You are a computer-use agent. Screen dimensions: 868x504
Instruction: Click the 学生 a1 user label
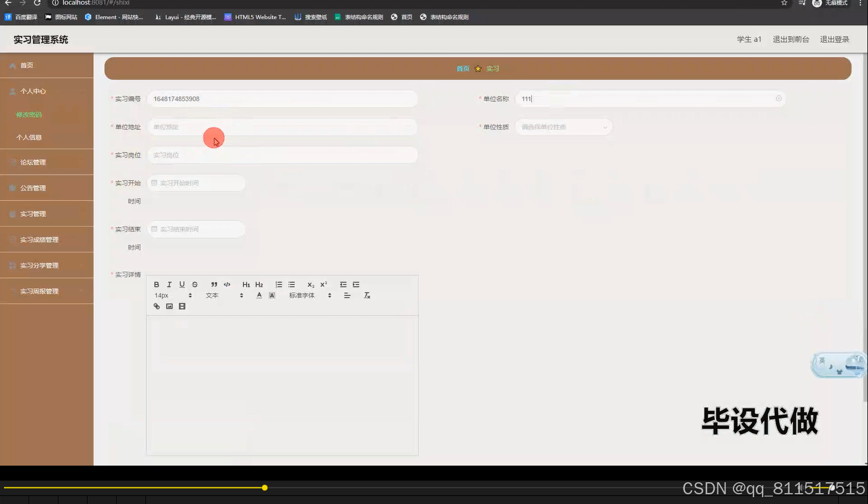749,40
